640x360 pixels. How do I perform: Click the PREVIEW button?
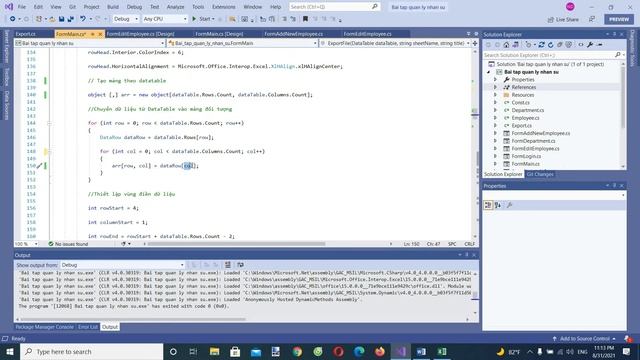[619, 19]
